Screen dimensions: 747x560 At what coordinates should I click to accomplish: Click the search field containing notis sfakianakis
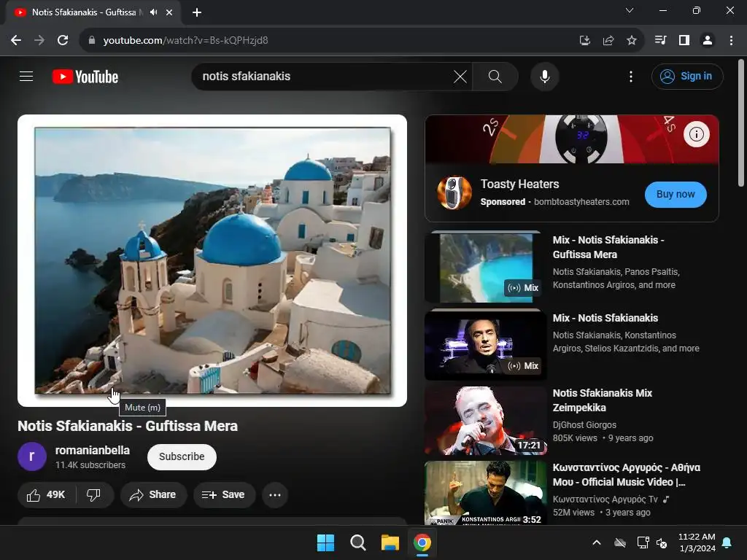point(324,76)
